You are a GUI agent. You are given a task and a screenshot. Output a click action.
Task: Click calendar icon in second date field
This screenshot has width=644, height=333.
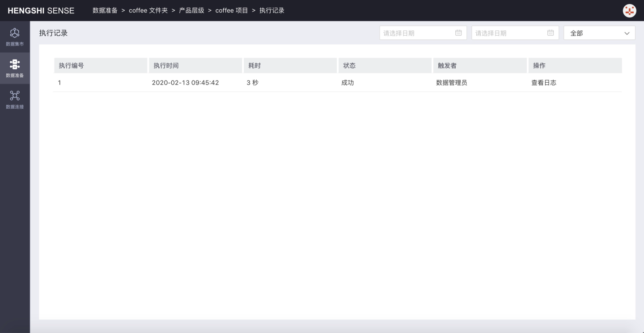point(551,33)
